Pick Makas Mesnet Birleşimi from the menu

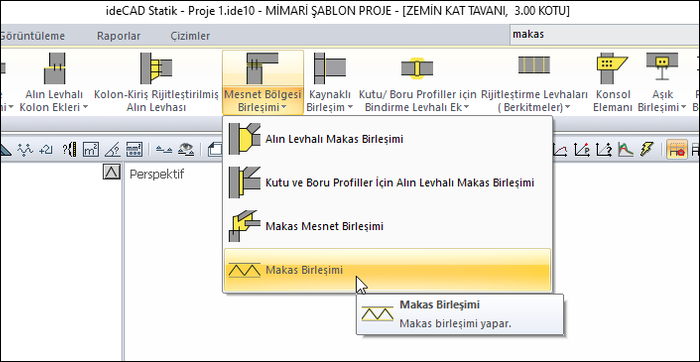[387, 226]
